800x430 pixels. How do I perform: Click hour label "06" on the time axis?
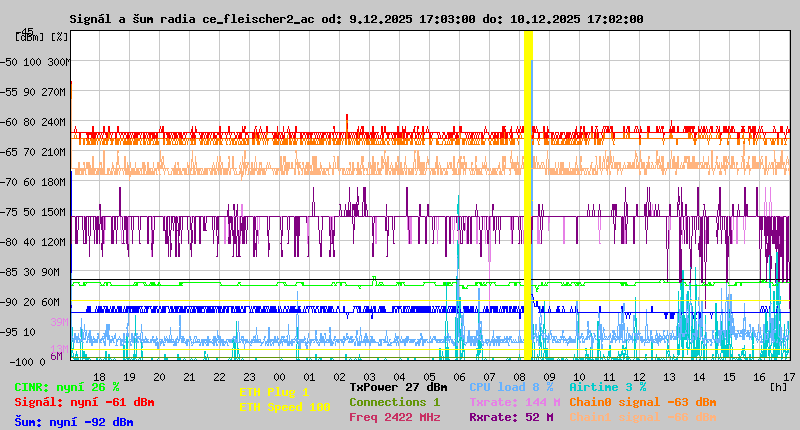tap(460, 377)
